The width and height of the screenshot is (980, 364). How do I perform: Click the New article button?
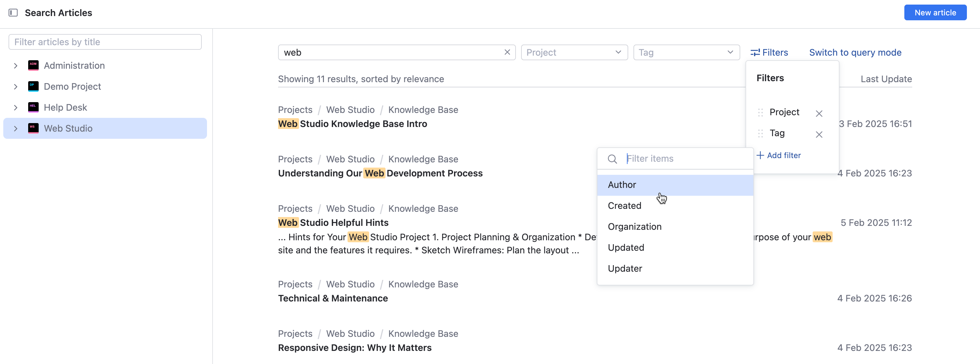pos(935,12)
